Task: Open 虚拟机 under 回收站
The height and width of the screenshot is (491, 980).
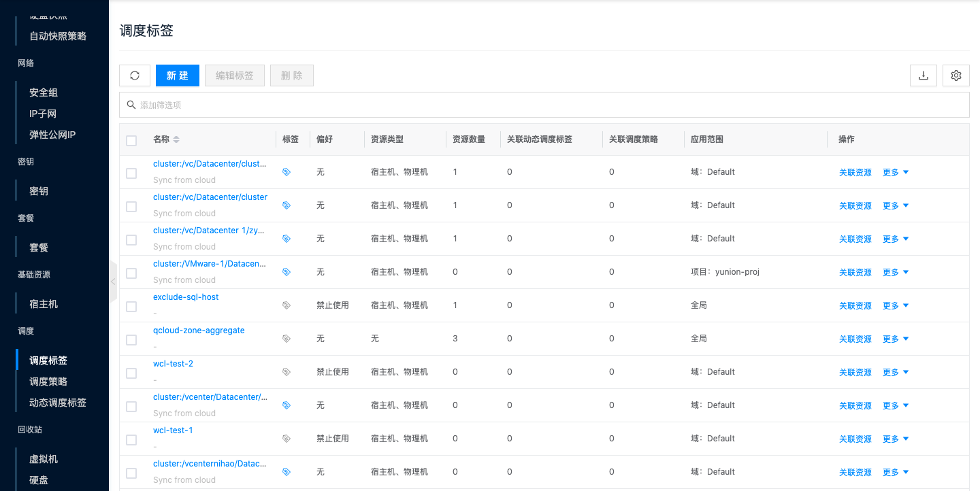Action: [x=44, y=459]
